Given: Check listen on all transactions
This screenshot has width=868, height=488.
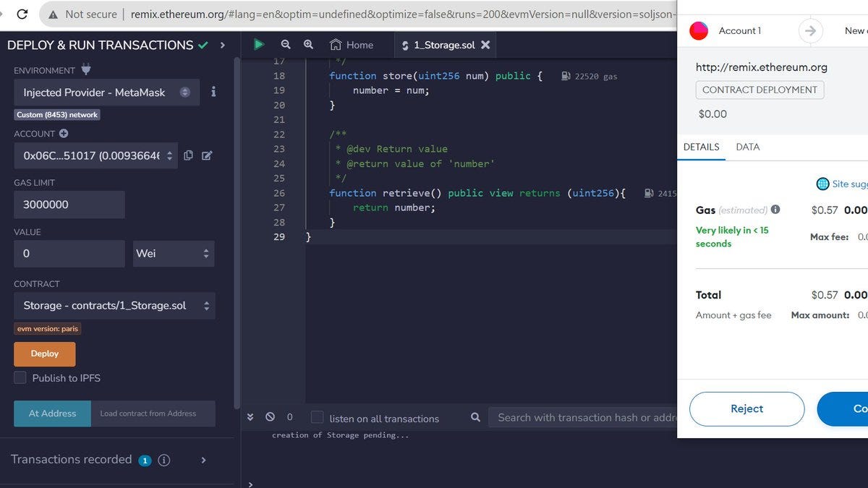Looking at the screenshot, I should pyautogui.click(x=317, y=417).
